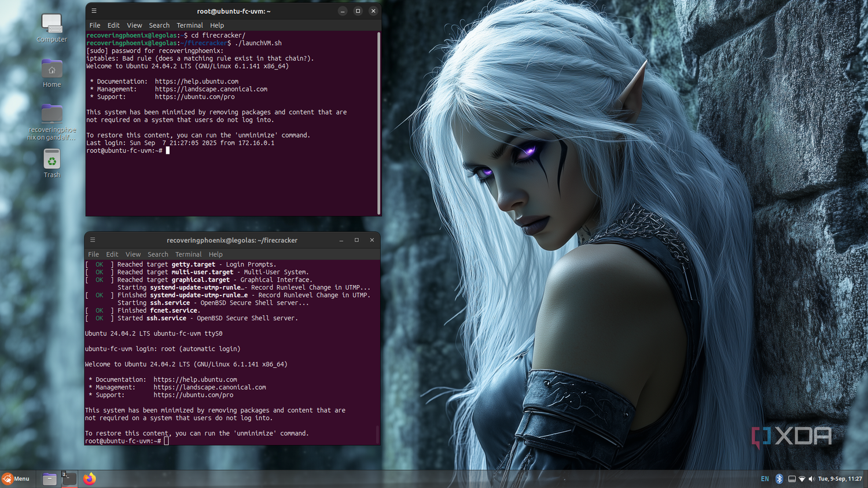The width and height of the screenshot is (868, 488).
Task: Open Help menu in root@ubuntu-fc-uvm terminal
Action: click(217, 25)
